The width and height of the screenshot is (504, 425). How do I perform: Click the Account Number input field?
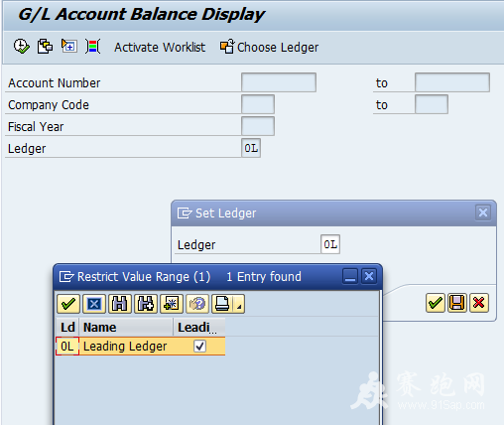coord(279,82)
